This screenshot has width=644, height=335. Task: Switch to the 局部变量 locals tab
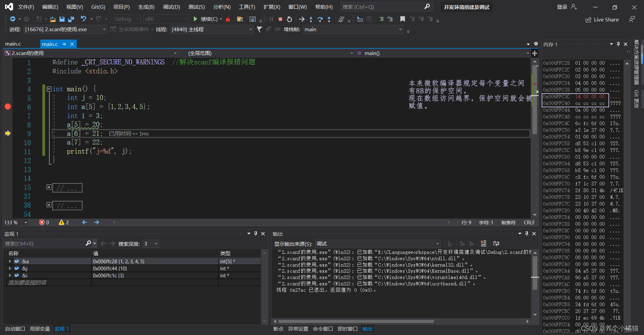pos(40,329)
